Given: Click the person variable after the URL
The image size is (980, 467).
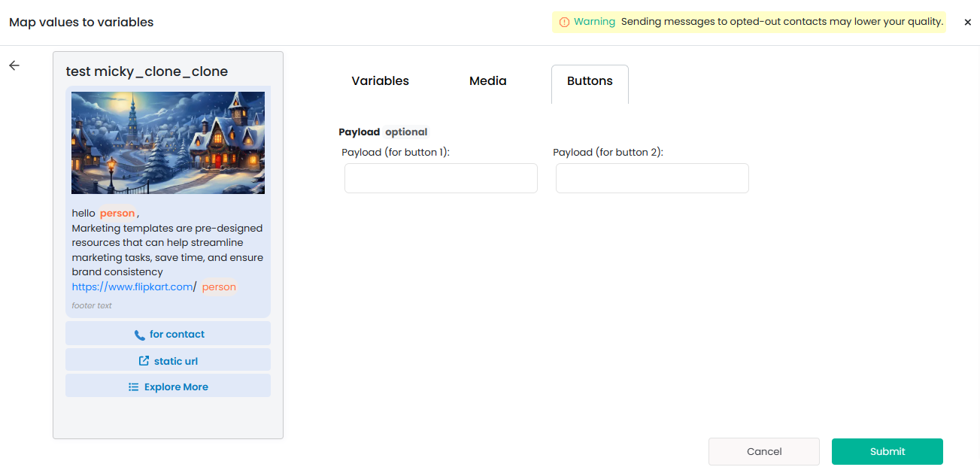Looking at the screenshot, I should coord(219,287).
